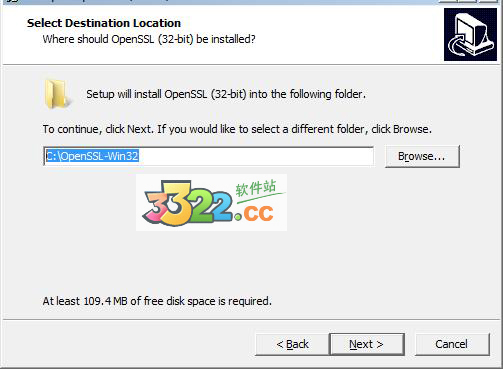
Task: Click the green 软件站 Chinese characters
Action: coord(256,188)
